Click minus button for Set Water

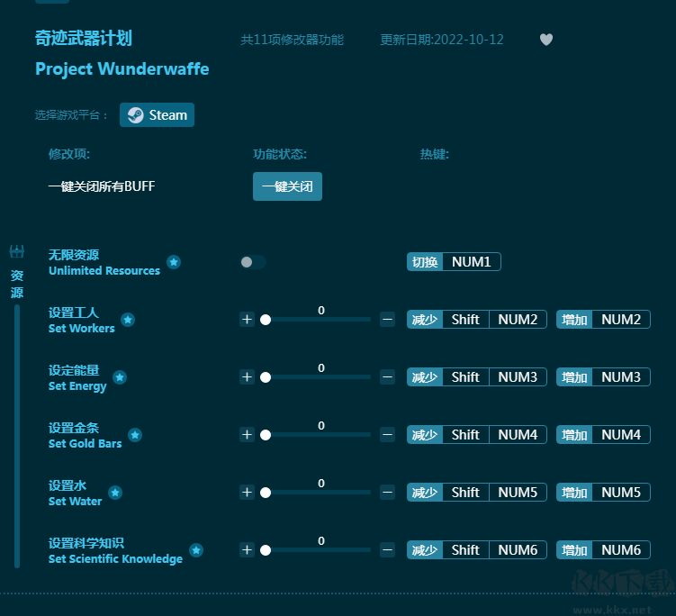click(x=388, y=493)
